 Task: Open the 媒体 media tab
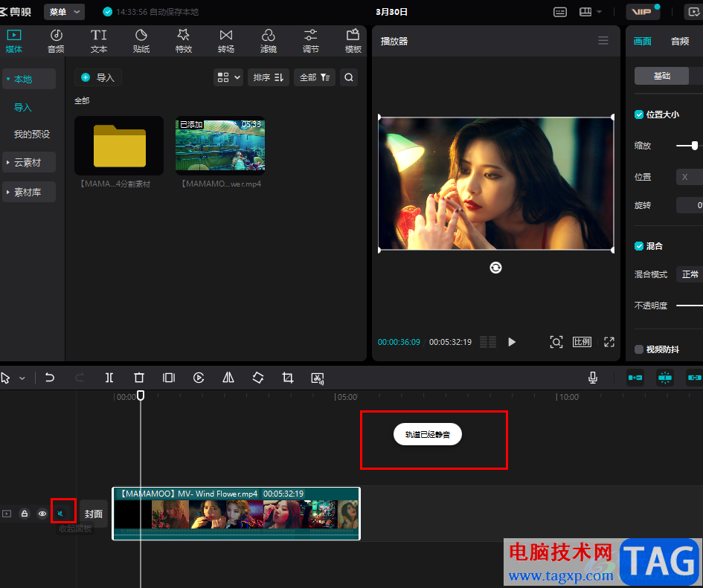pyautogui.click(x=14, y=41)
